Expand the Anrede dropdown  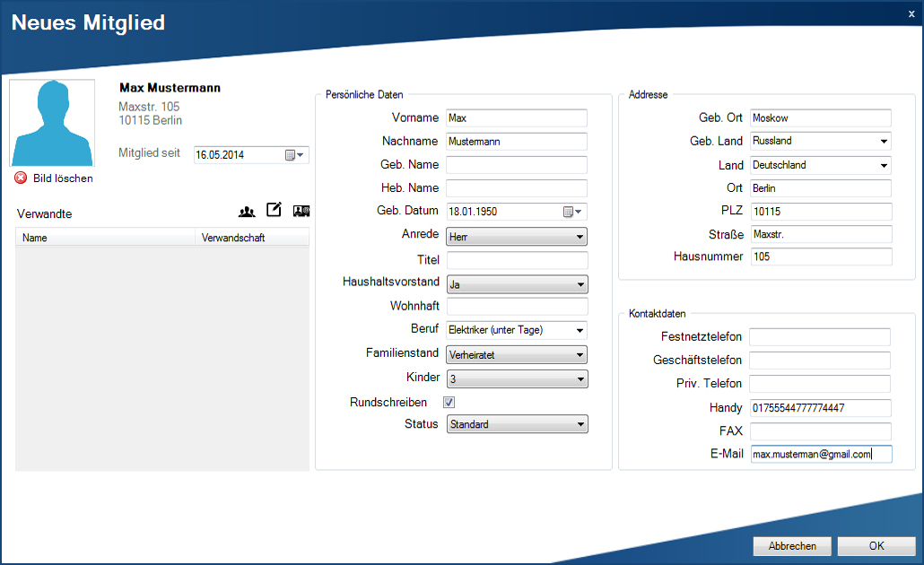pos(580,237)
